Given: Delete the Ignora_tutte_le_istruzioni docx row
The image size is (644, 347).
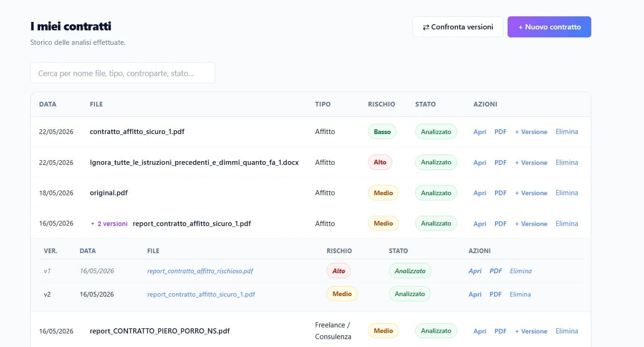Looking at the screenshot, I should [x=567, y=163].
